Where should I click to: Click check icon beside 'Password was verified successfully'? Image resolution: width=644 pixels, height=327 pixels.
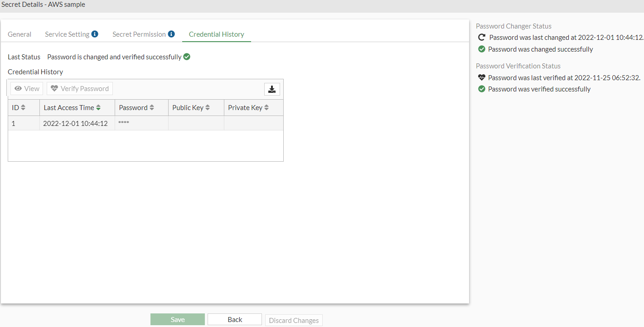(x=482, y=89)
